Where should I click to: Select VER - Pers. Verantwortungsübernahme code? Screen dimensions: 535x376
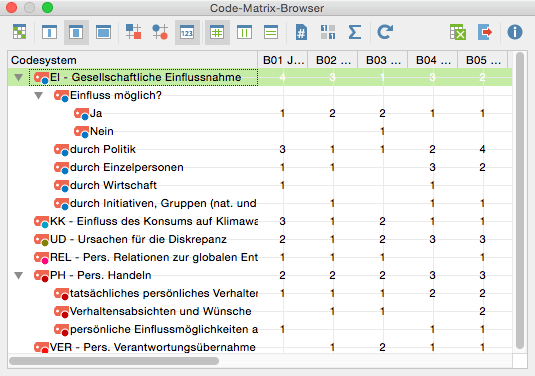[153, 348]
